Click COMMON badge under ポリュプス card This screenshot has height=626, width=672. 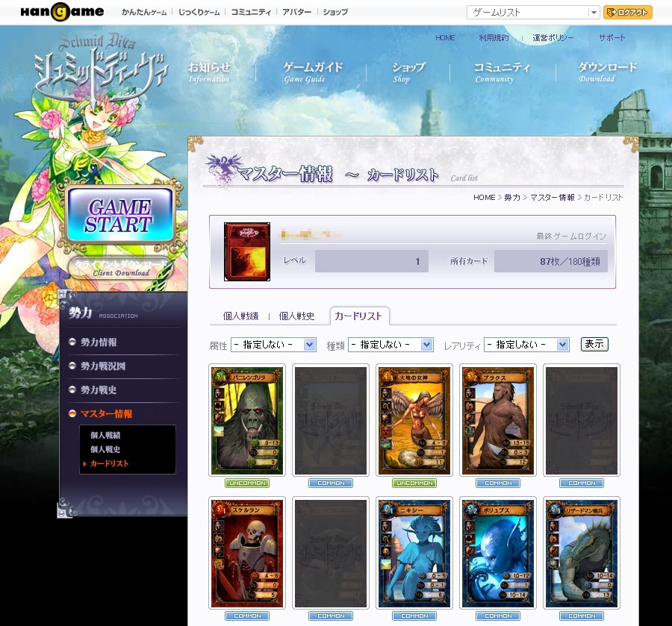pyautogui.click(x=498, y=616)
